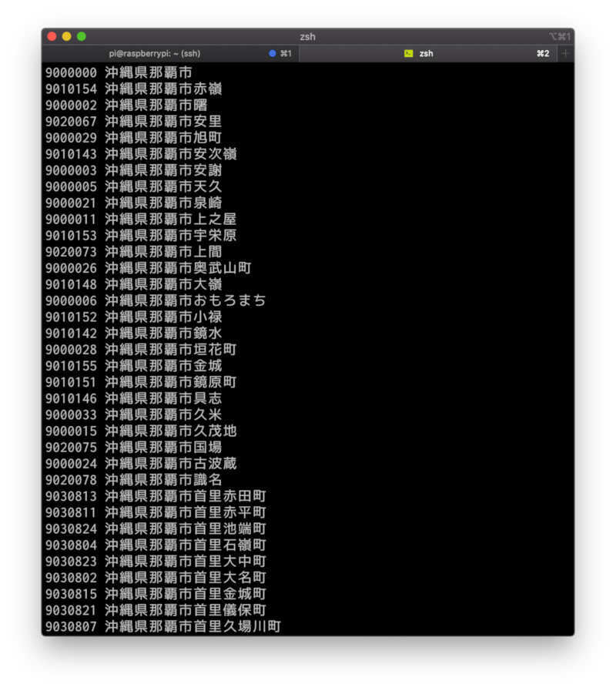Click the ⌘1 shortcut label on ssh tab
This screenshot has width=616, height=691.
[x=285, y=54]
